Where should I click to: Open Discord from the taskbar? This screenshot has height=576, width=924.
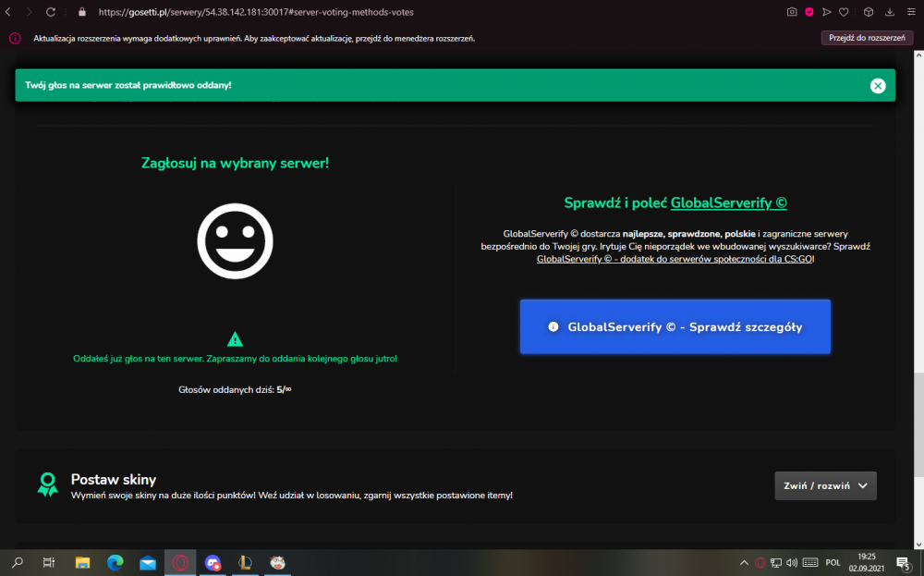tap(213, 562)
